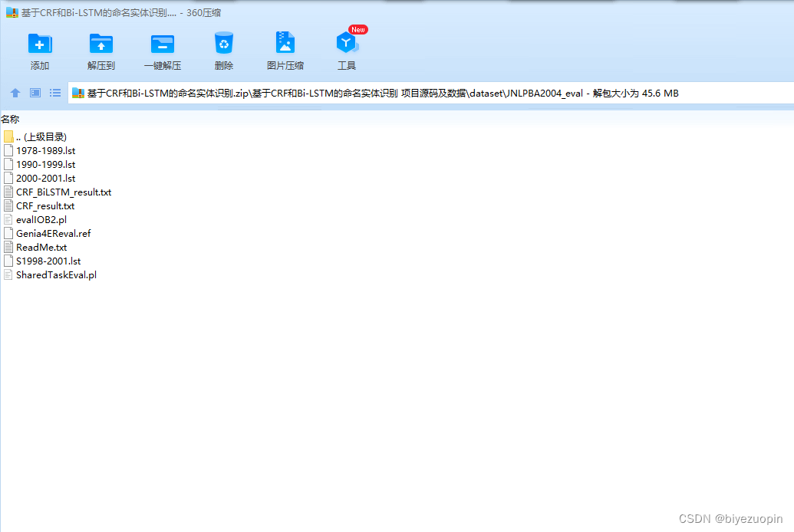This screenshot has height=532, width=794.
Task: Click the 名称 column header
Action: coord(10,120)
